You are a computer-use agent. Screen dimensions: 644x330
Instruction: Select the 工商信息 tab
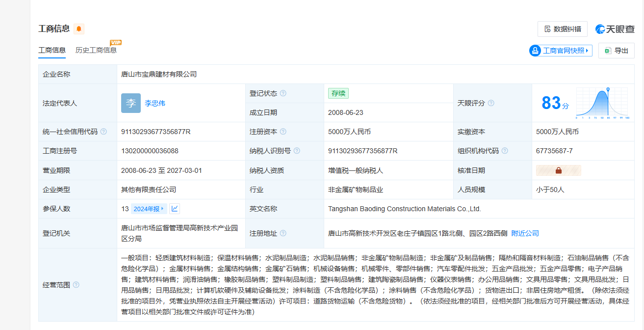point(52,50)
